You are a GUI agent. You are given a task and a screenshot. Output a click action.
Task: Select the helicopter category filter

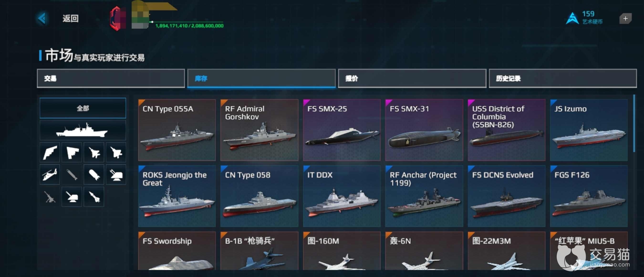[x=50, y=174]
